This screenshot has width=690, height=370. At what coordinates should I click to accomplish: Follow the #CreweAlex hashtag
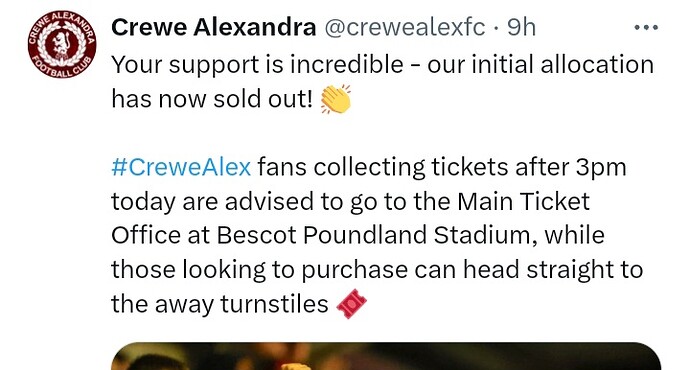click(181, 167)
